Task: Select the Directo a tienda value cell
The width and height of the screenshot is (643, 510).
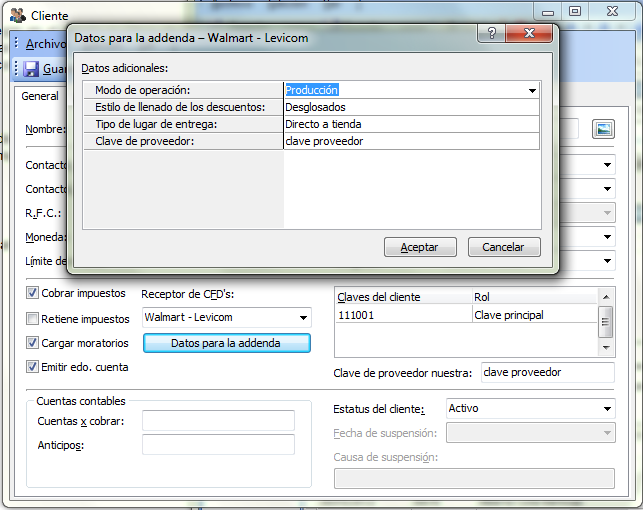Action: (x=412, y=124)
